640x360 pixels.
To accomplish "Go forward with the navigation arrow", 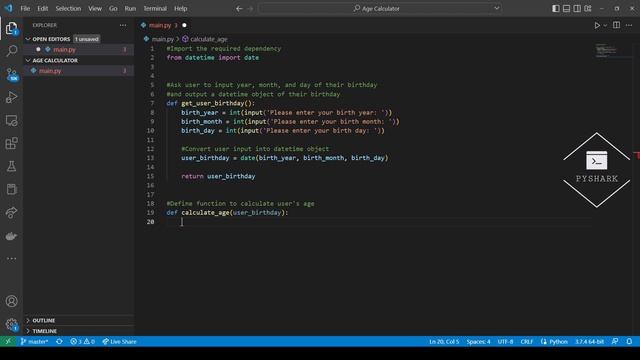I will tap(250, 9).
